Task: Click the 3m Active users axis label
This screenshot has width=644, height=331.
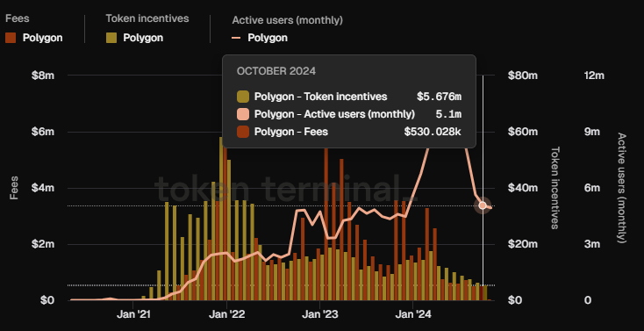Action: click(592, 244)
